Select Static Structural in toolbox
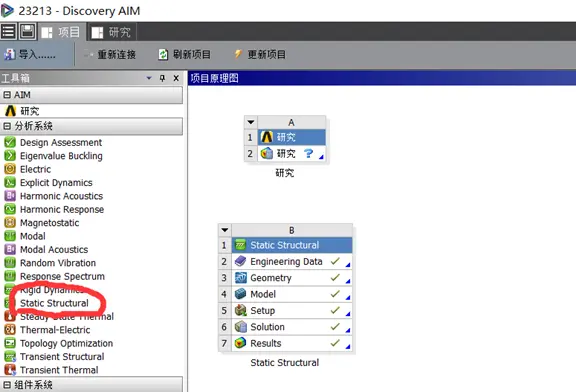576x392 pixels. [54, 303]
